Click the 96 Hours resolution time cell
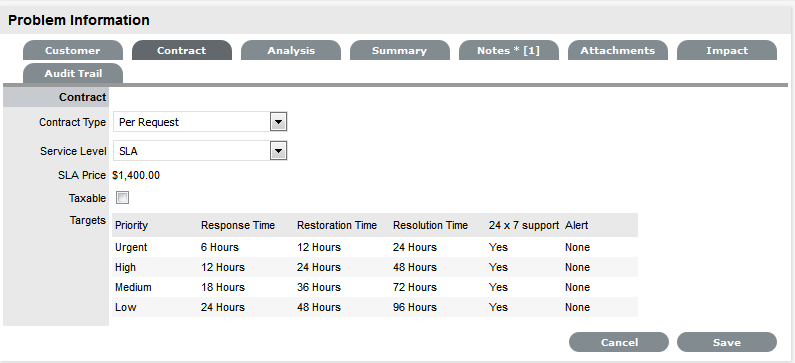 tap(415, 307)
